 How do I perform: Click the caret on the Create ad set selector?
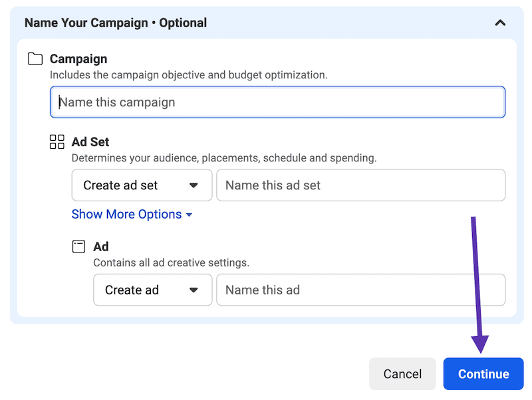[195, 185]
